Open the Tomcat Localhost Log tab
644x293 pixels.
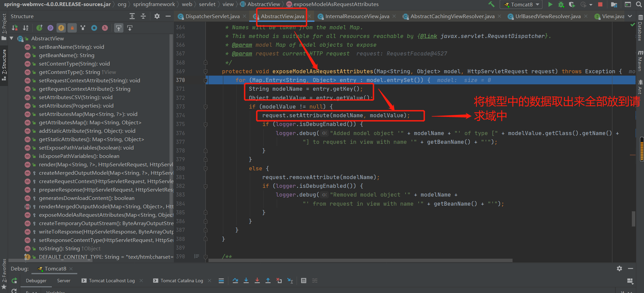[x=109, y=281]
